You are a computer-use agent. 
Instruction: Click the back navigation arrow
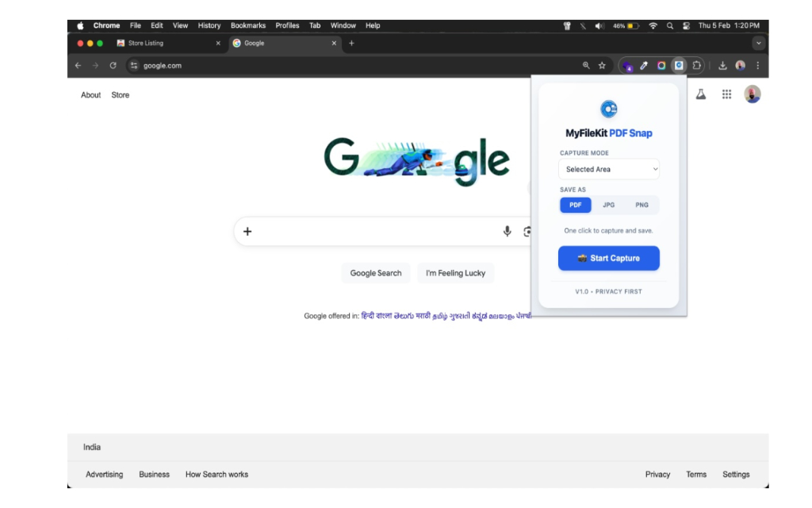(79, 65)
